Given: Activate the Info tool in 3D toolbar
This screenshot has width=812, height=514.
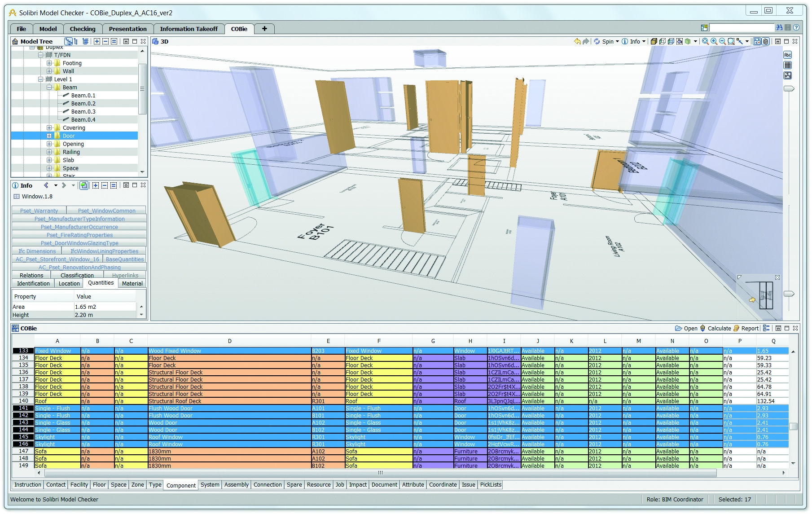Looking at the screenshot, I should (x=631, y=41).
